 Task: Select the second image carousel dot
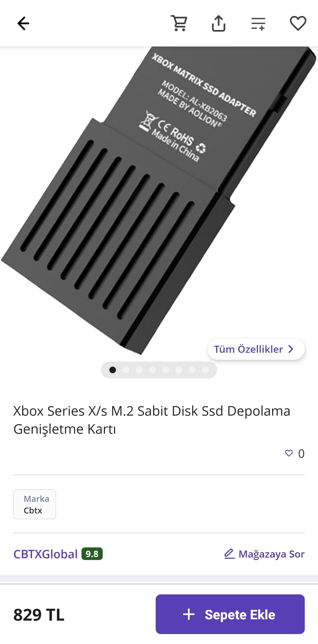pos(126,370)
